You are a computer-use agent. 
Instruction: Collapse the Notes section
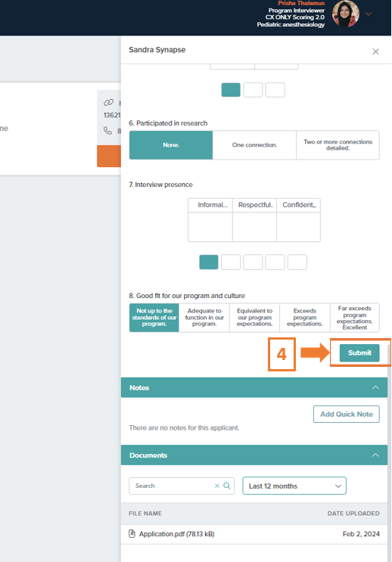click(375, 387)
